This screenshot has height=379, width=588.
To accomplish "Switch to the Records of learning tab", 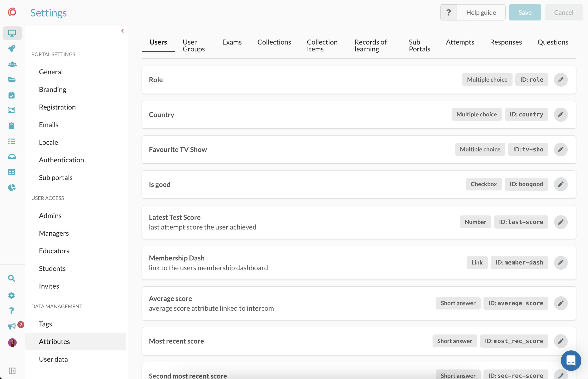I will [370, 45].
